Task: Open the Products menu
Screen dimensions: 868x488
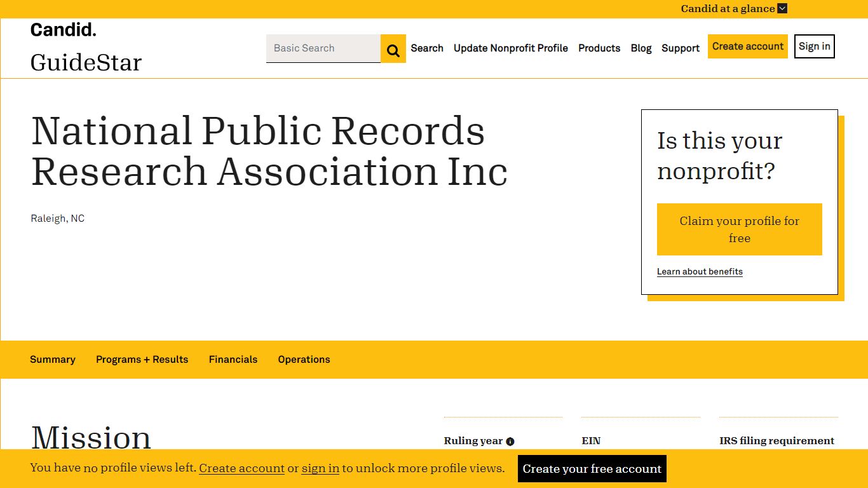Action: coord(599,48)
